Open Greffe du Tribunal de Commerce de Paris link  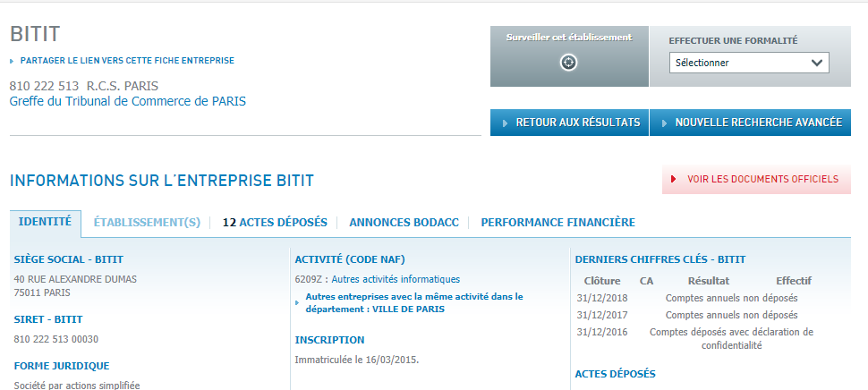[128, 101]
